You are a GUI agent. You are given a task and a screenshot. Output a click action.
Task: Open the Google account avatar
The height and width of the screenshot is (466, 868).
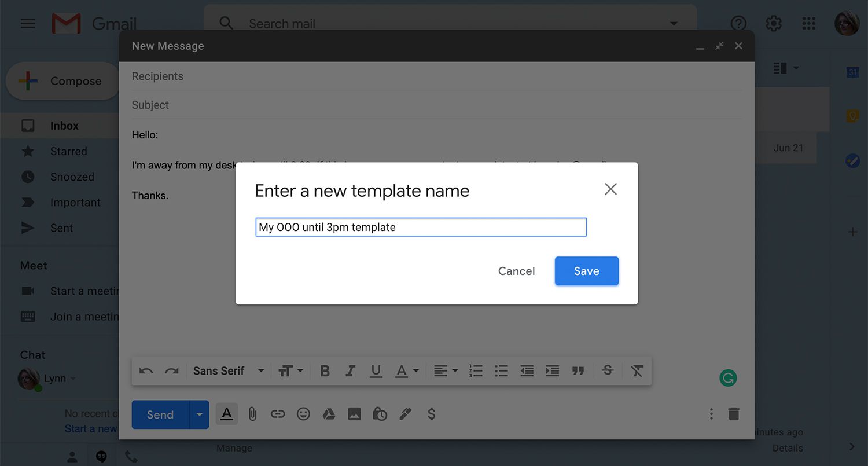click(847, 23)
